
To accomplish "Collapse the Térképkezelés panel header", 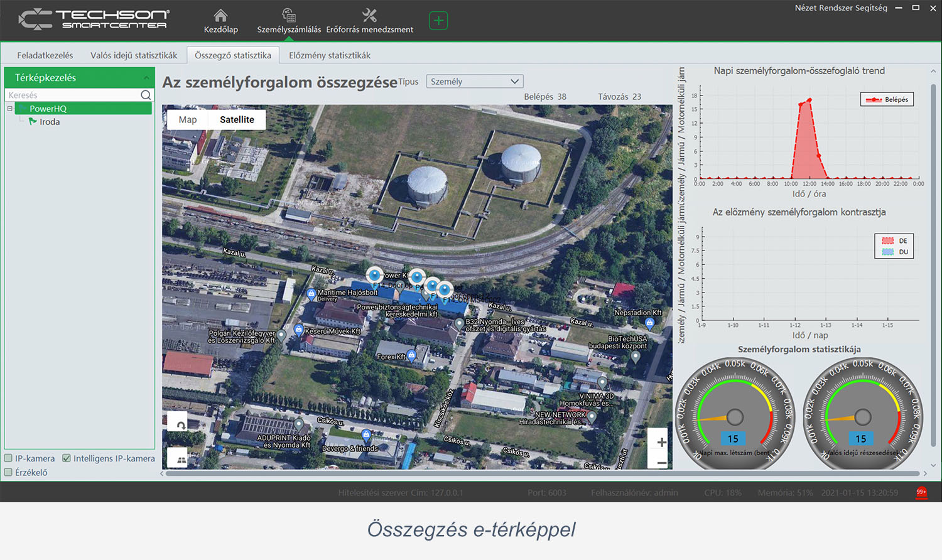I will click(146, 78).
